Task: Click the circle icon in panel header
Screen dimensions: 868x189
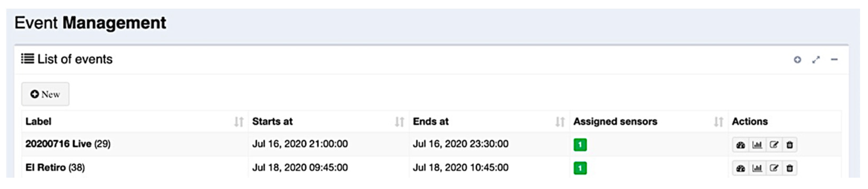Action: click(797, 60)
